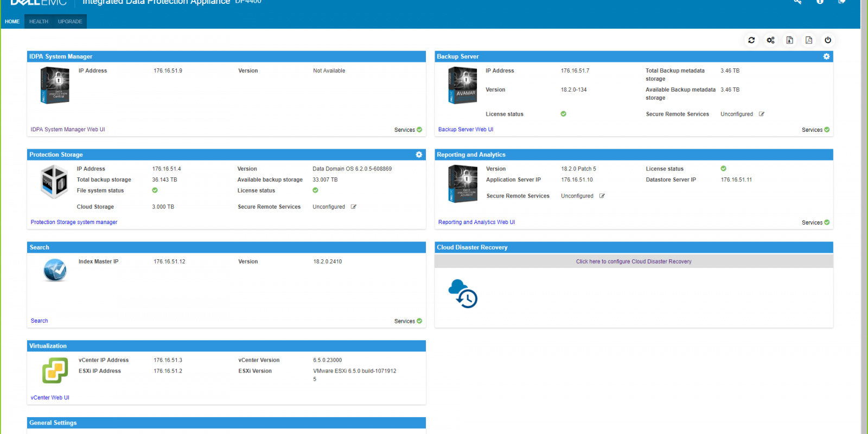Download the PDF report icon
The image size is (868, 434).
point(809,40)
